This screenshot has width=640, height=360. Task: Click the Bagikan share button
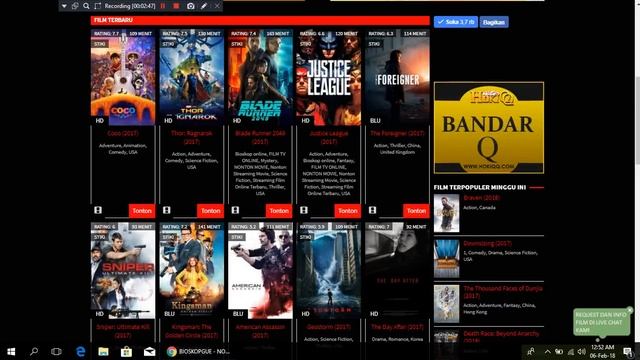pos(494,22)
